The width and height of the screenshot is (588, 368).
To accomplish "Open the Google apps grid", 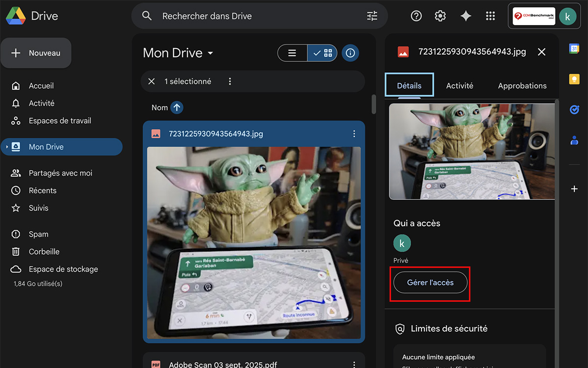I will click(490, 16).
